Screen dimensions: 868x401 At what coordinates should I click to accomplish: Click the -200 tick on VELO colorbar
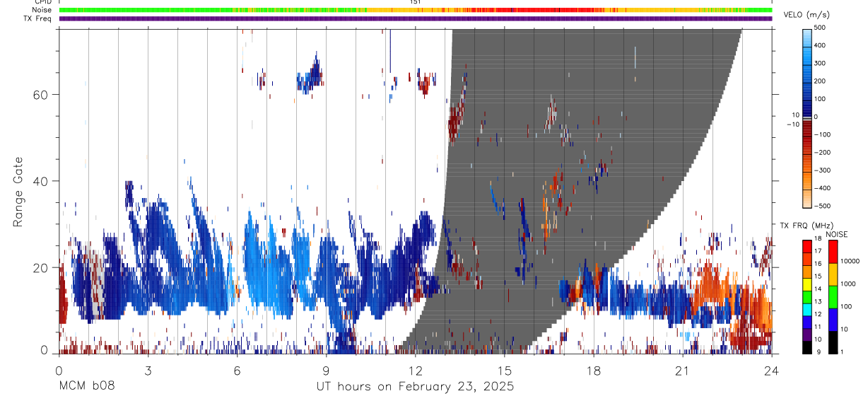821,152
